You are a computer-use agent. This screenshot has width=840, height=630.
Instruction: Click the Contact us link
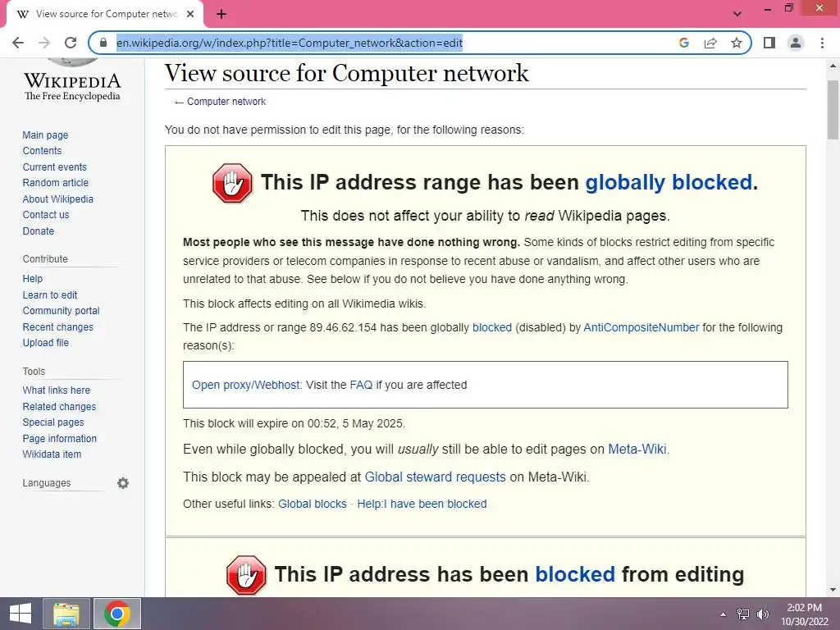[x=46, y=215]
